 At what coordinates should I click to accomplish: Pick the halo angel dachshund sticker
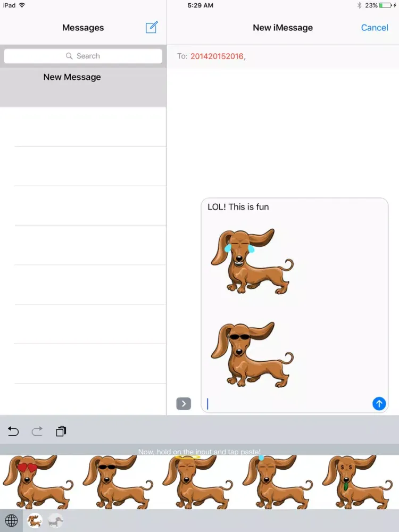[197, 482]
